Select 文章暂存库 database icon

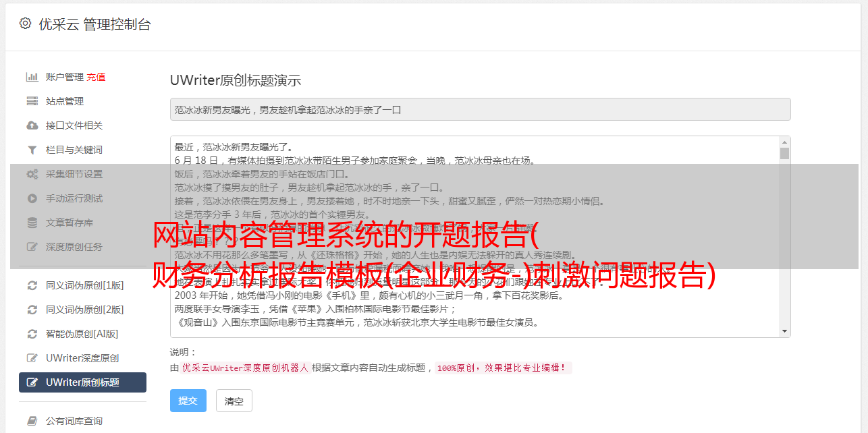pos(32,223)
